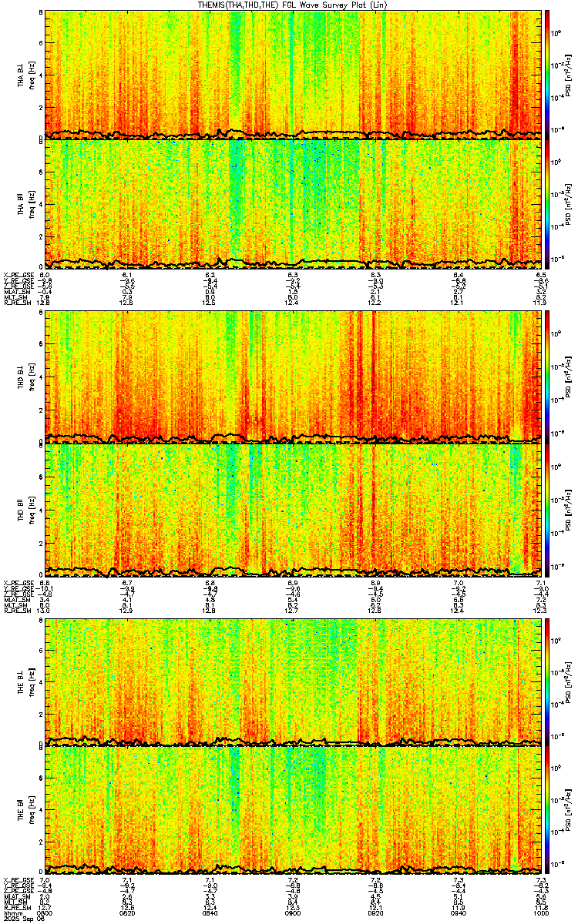The width and height of the screenshot is (578, 924).
Task: Click the THE B⊥ color scale bar
Action: click(x=547, y=682)
